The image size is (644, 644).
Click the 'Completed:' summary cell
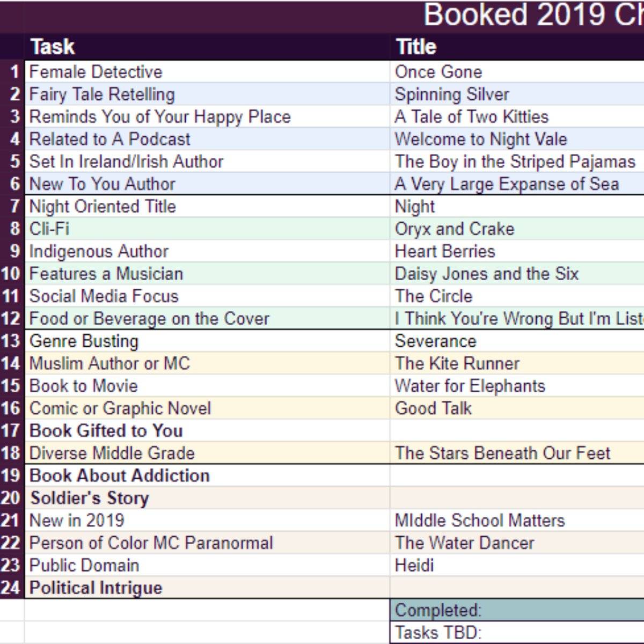tap(516, 610)
